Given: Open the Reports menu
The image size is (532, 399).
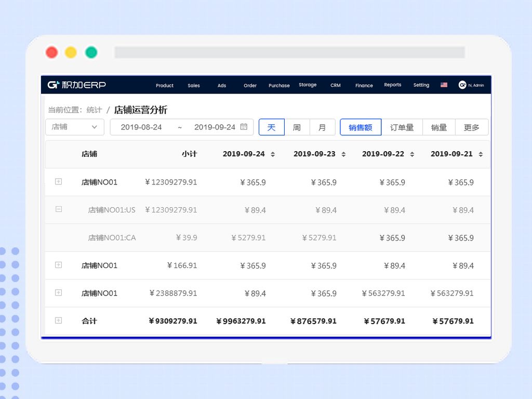Looking at the screenshot, I should (392, 85).
